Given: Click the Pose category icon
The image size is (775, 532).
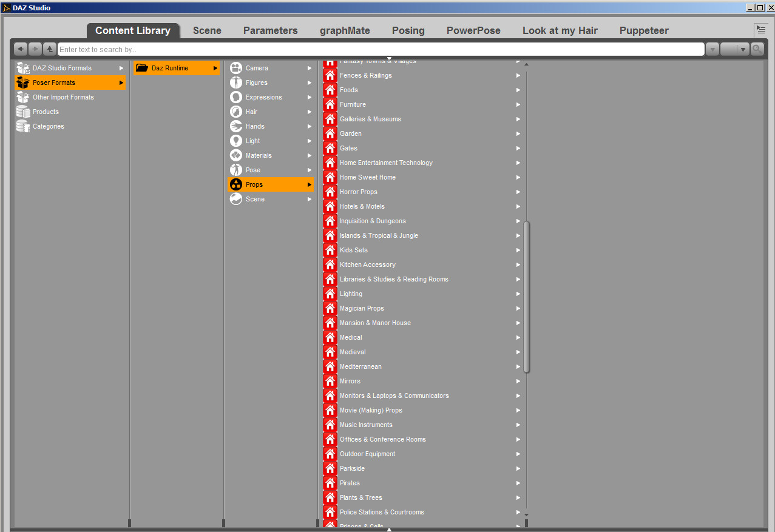Looking at the screenshot, I should 236,170.
